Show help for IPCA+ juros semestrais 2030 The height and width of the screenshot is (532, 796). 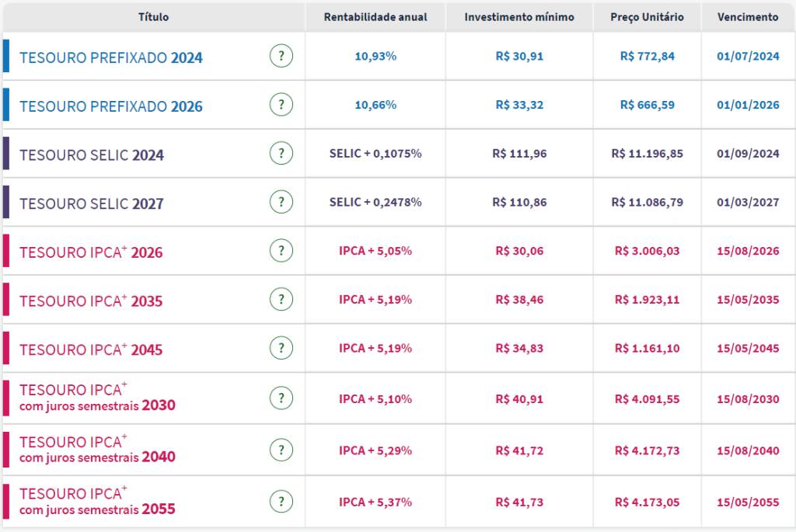pyautogui.click(x=281, y=398)
